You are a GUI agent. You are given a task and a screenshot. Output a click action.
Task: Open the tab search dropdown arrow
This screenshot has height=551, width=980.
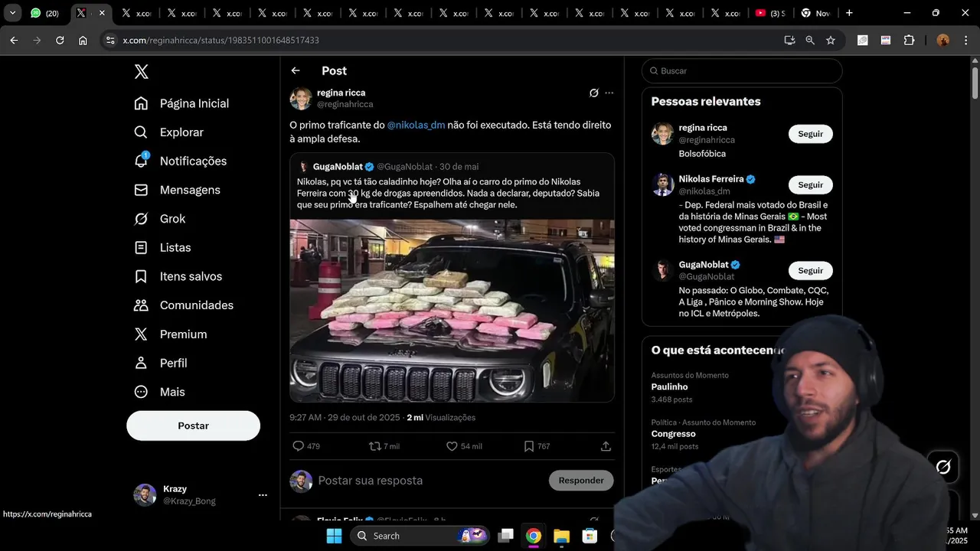coord(12,13)
